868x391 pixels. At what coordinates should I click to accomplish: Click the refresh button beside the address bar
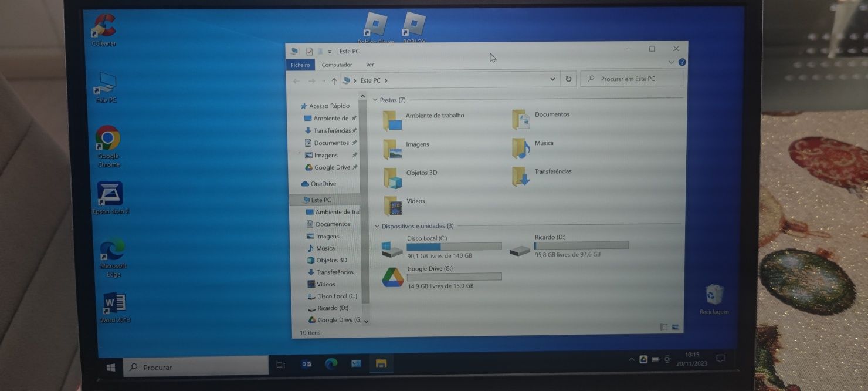click(x=568, y=79)
